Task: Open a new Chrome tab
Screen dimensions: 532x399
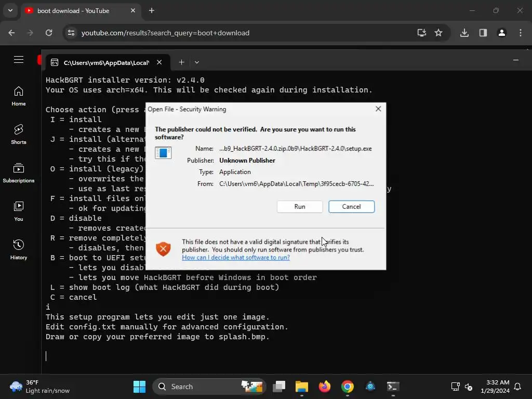Action: pyautogui.click(x=152, y=10)
